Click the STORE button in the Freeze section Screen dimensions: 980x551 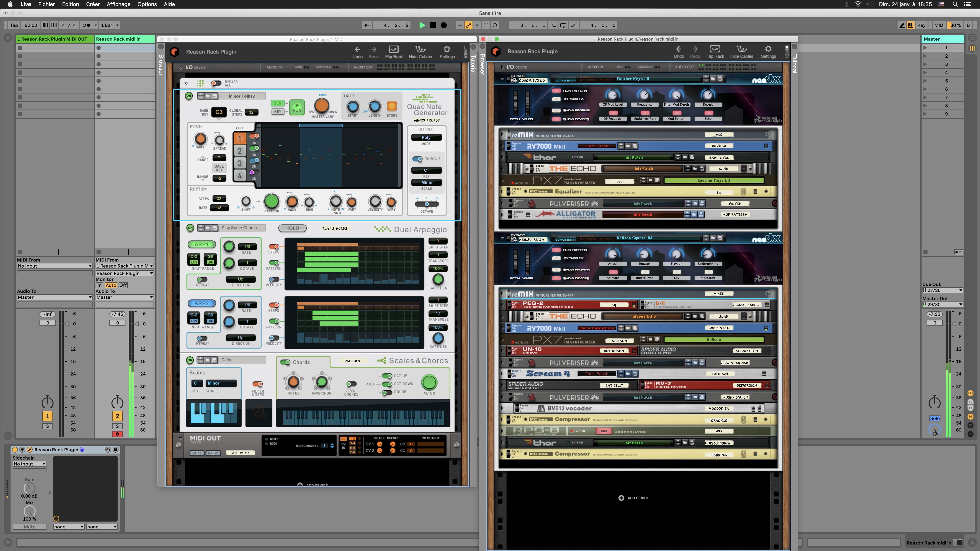[392, 106]
